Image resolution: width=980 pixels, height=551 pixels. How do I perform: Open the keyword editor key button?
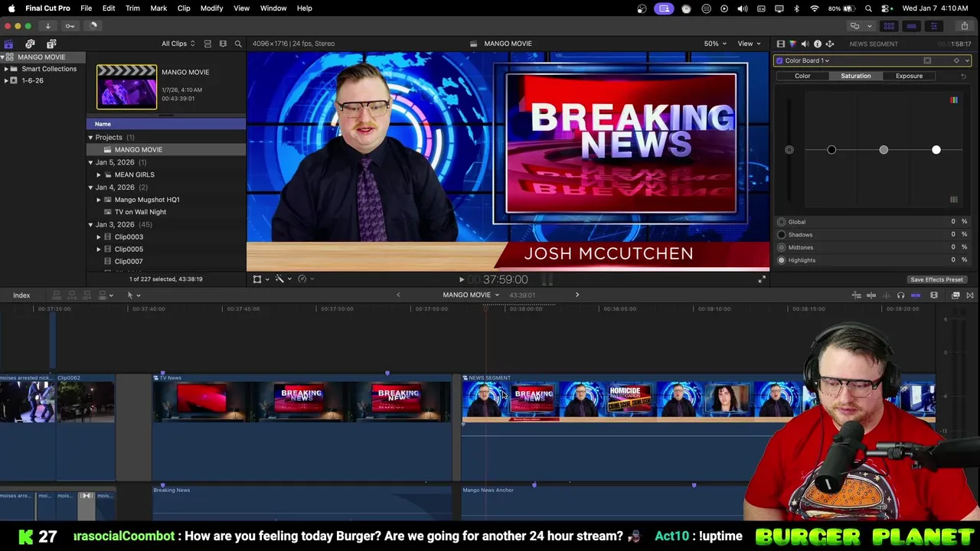point(70,25)
